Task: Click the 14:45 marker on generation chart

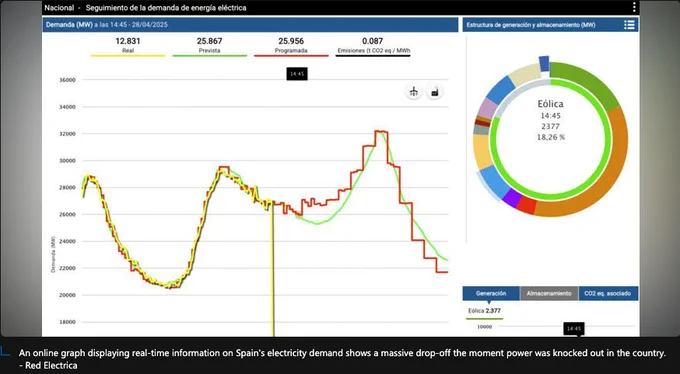Action: [574, 328]
